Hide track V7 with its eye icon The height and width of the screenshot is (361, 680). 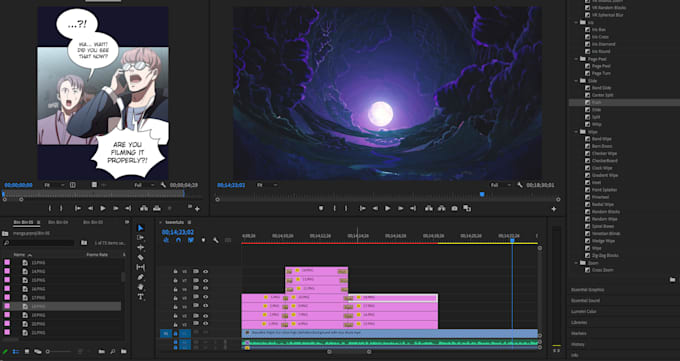click(206, 280)
